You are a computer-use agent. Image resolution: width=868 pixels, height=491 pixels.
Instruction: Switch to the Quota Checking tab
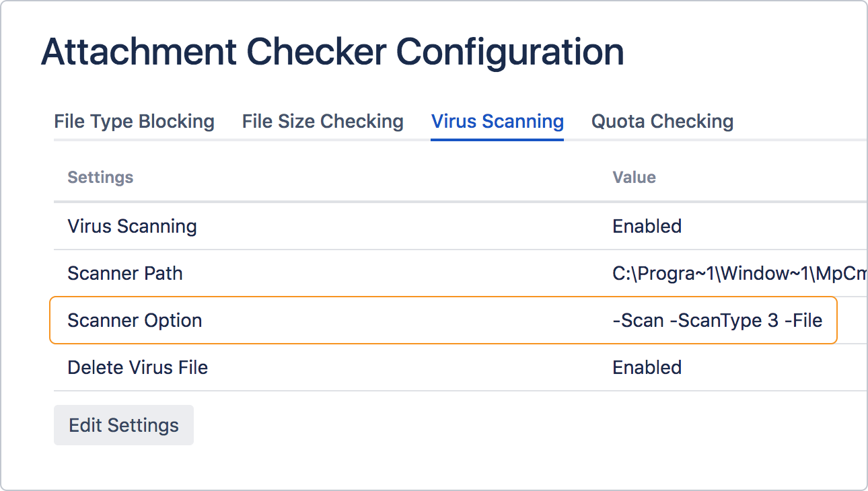(x=661, y=122)
